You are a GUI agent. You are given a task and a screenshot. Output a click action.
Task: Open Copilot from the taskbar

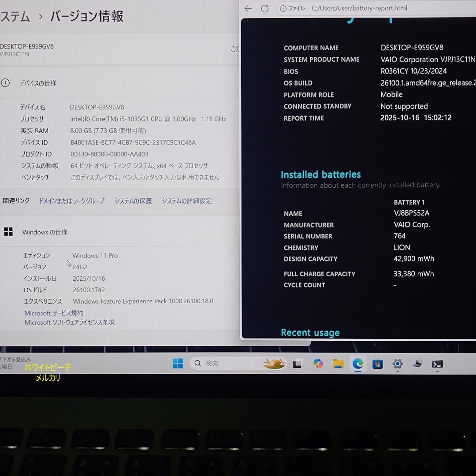(x=318, y=363)
